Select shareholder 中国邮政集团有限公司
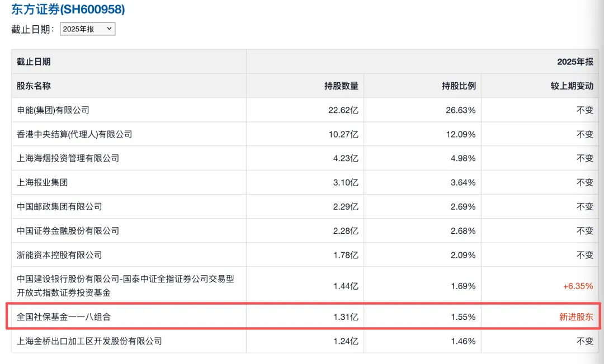This screenshot has width=604, height=364. click(x=59, y=206)
